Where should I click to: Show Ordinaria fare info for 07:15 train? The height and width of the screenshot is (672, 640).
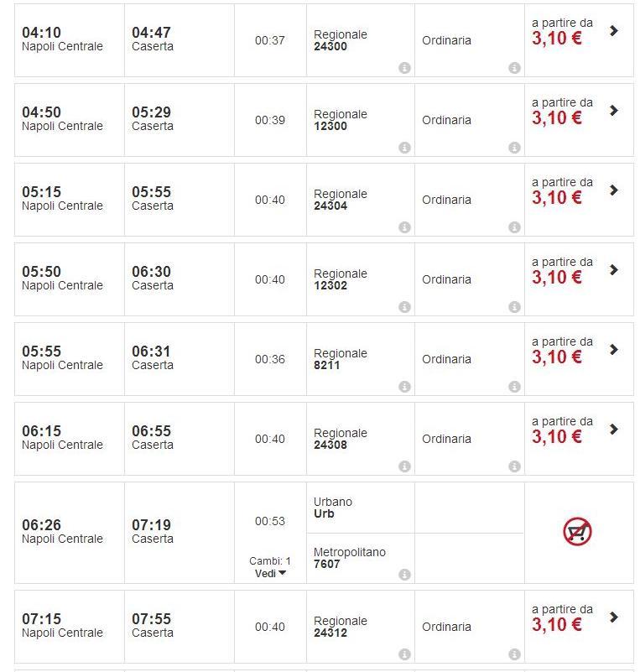(514, 654)
